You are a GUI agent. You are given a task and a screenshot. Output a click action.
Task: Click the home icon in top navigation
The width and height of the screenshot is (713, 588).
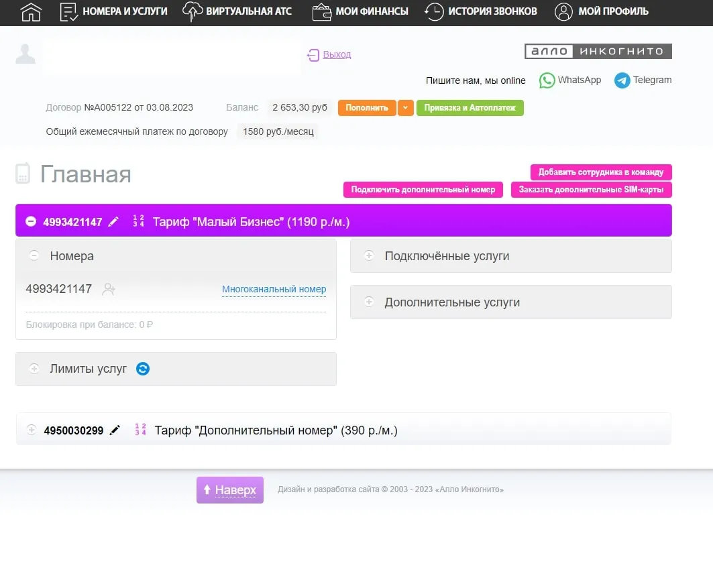(31, 11)
